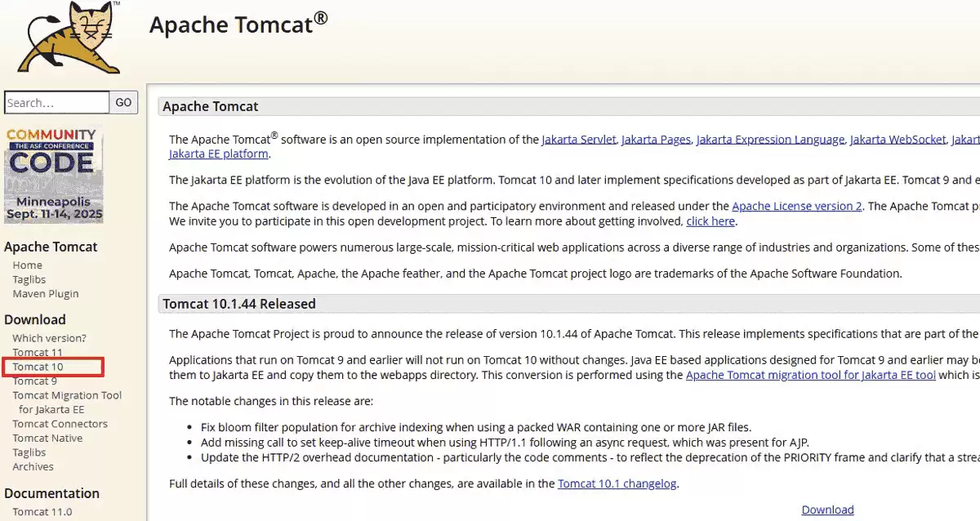This screenshot has width=980, height=521.
Task: Open the Tomcat 10 download link
Action: 38,367
